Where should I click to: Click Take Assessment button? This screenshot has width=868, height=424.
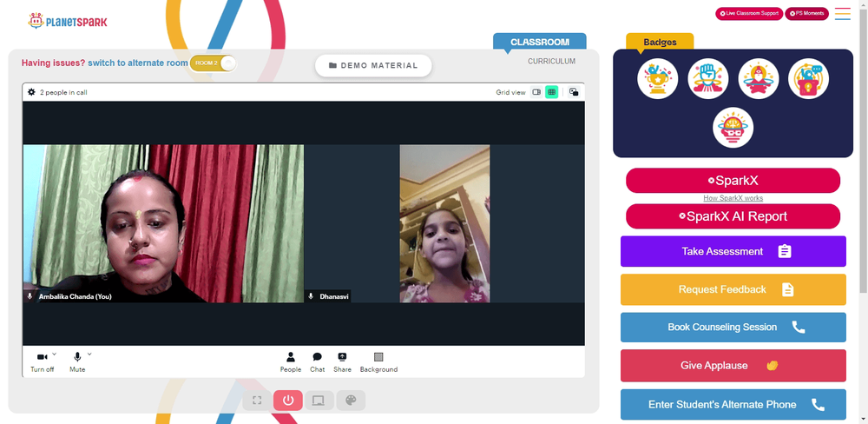[x=733, y=252]
